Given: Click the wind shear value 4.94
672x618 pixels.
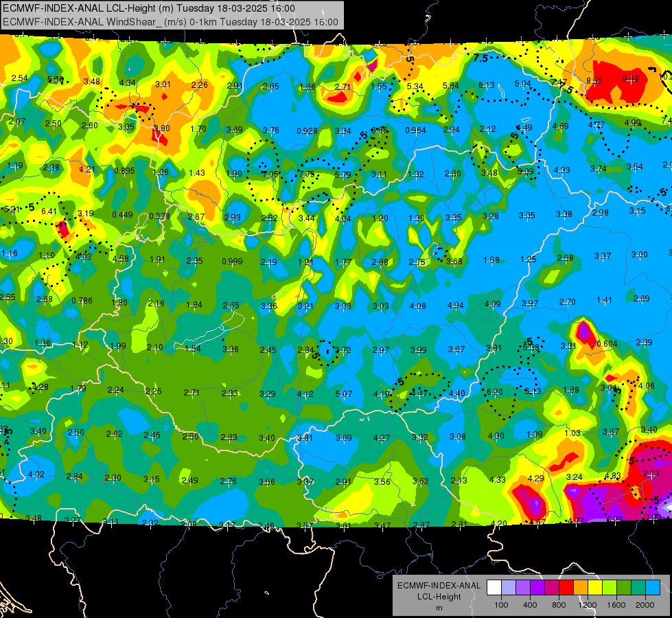Looking at the screenshot, I should point(455,305).
